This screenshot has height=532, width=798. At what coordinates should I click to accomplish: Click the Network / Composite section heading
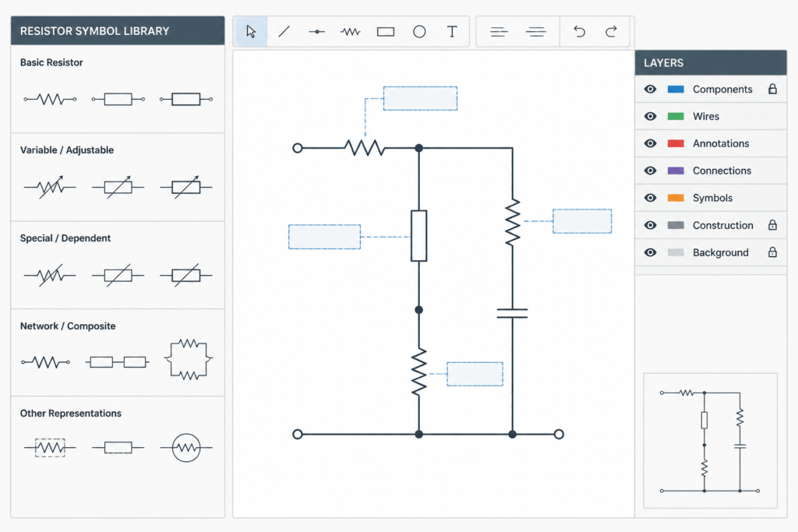coord(68,326)
